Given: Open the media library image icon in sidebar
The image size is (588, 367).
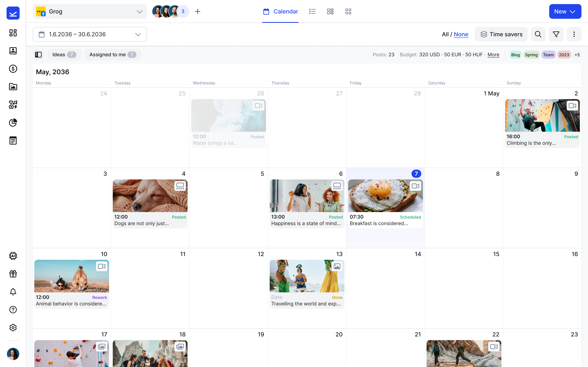Looking at the screenshot, I should (x=13, y=87).
